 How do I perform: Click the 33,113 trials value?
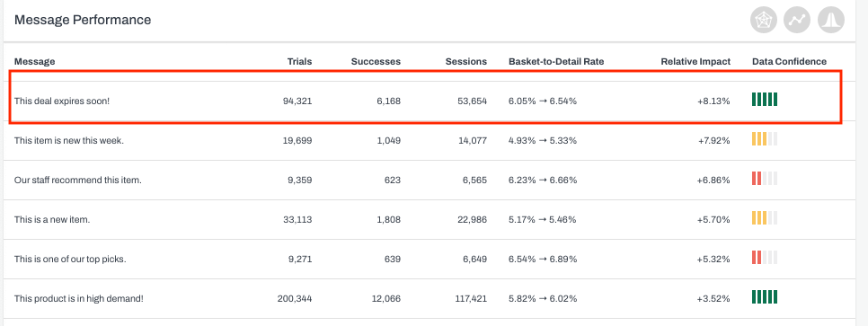[297, 220]
